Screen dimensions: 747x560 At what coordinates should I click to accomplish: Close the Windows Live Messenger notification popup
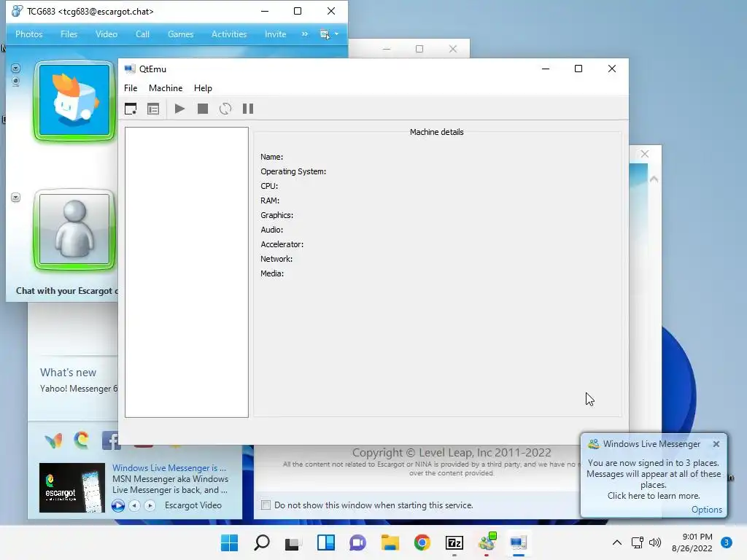coord(716,444)
